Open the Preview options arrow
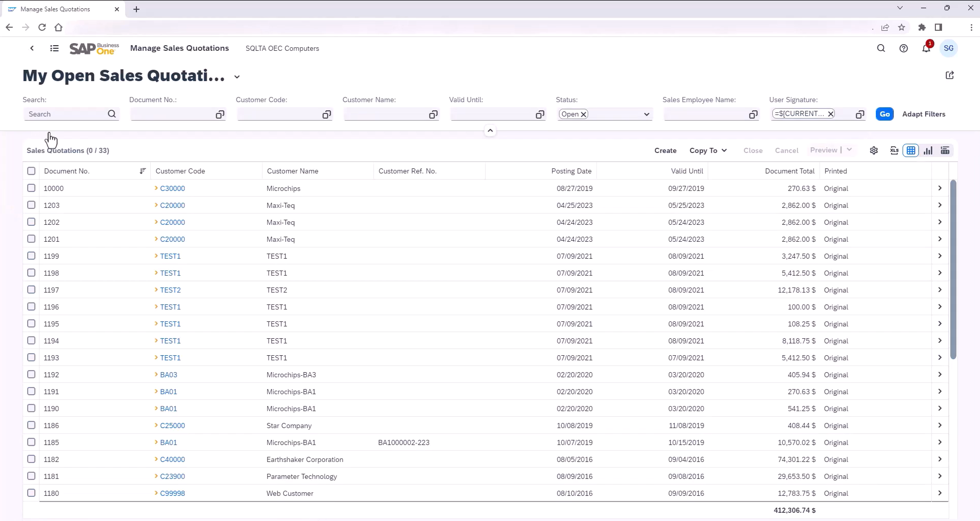The image size is (980, 521). [x=849, y=150]
